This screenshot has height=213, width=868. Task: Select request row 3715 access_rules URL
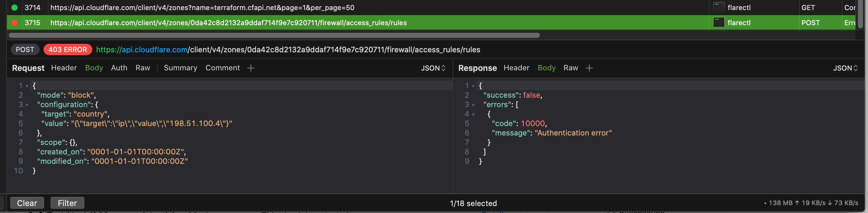click(229, 23)
